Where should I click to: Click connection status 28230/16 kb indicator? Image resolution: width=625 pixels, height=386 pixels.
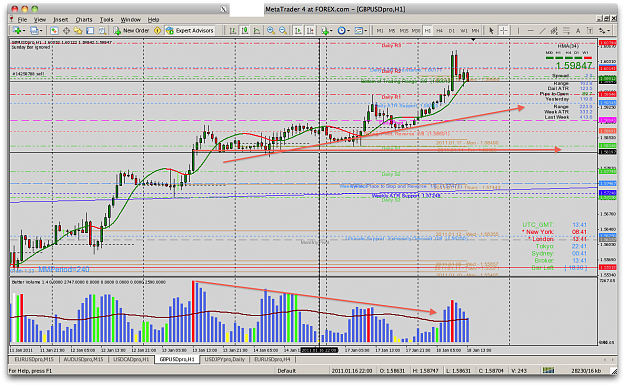[x=586, y=371]
